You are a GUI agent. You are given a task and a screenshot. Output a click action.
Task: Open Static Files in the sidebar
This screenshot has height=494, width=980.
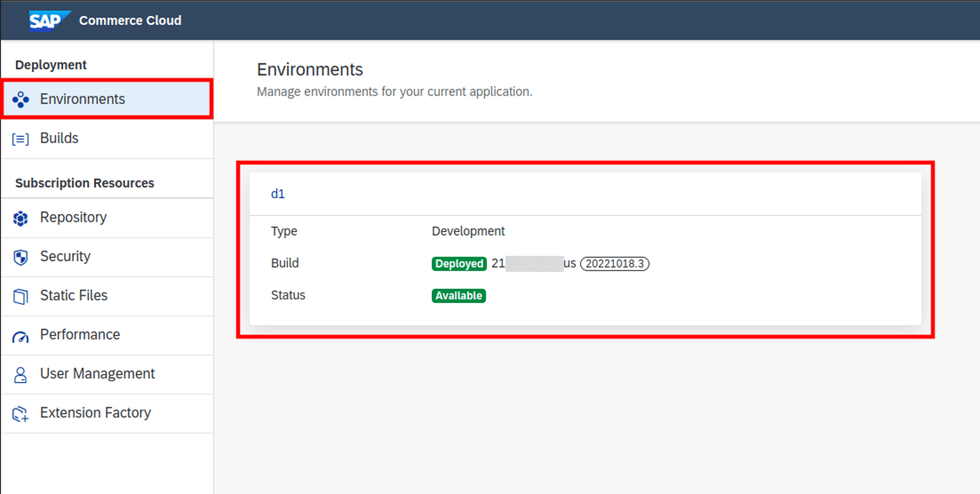click(x=107, y=296)
